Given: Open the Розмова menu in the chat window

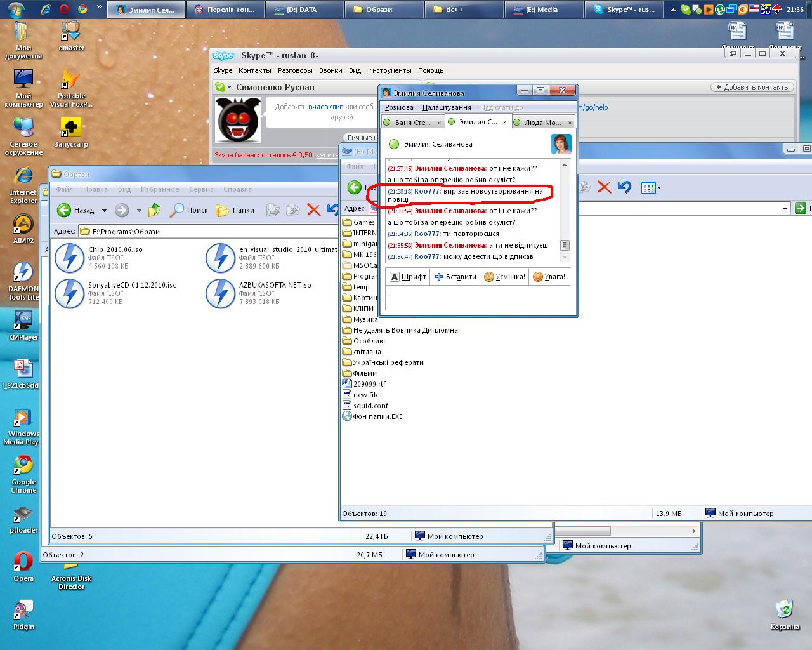Looking at the screenshot, I should (399, 107).
